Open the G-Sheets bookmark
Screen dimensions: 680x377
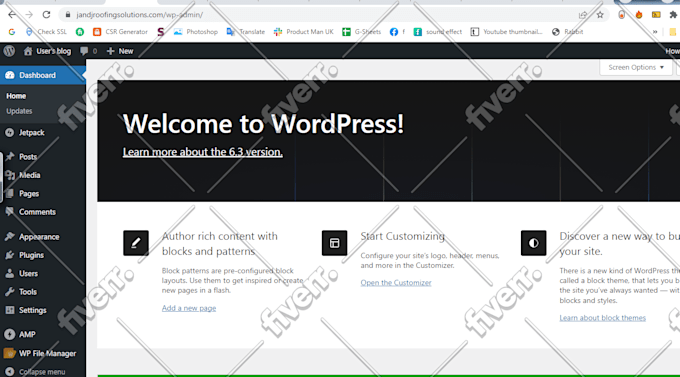tap(362, 32)
